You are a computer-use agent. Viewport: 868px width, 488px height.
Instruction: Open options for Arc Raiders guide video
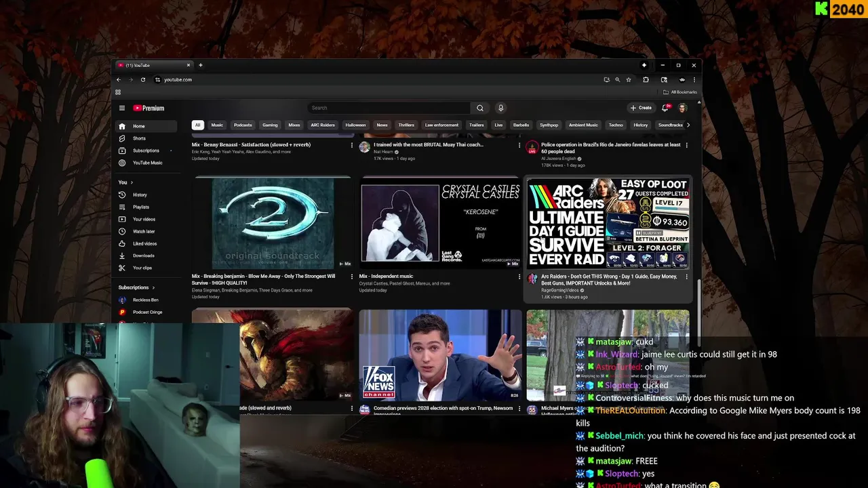point(686,277)
